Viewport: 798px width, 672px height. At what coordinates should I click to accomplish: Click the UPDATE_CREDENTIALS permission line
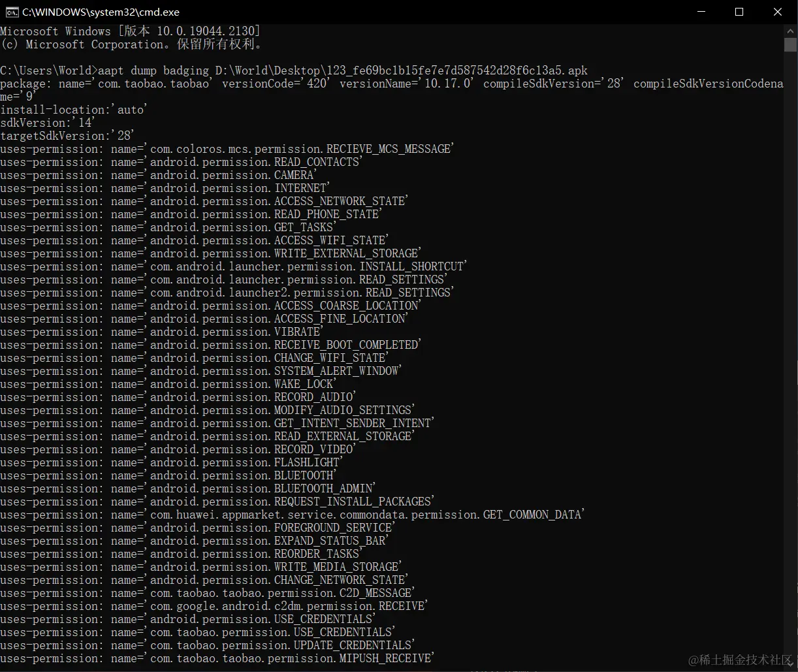208,645
